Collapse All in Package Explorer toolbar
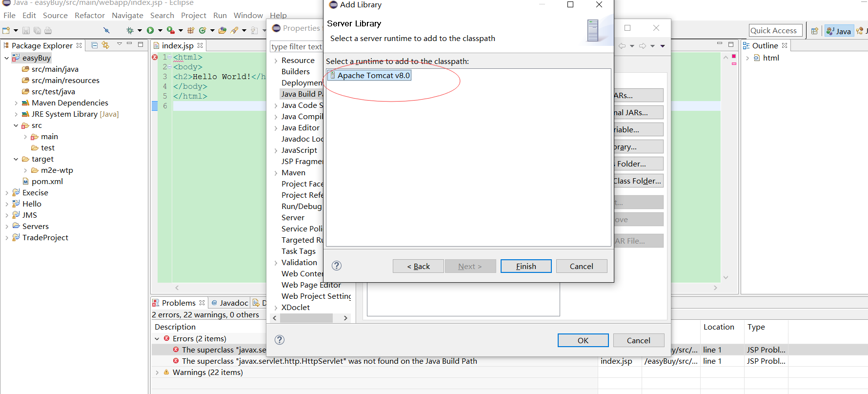Screen dimensions: 868x394 95,45
